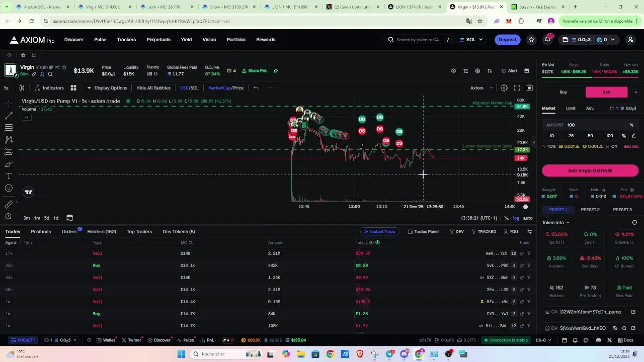Image resolution: width=644 pixels, height=362 pixels.
Task: Switch chart currency USD/SOL
Action: pos(190,88)
